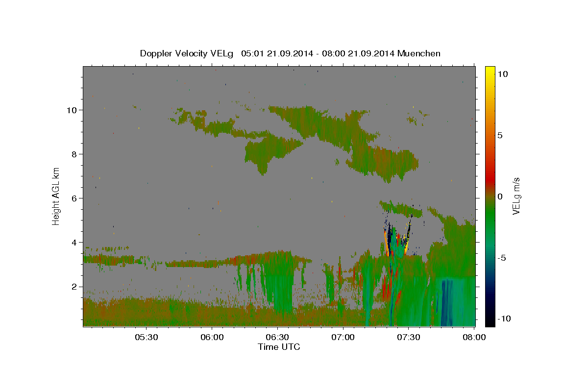The image size is (588, 392).
Task: Click the 08:00 time tick label
Action: click(x=475, y=337)
